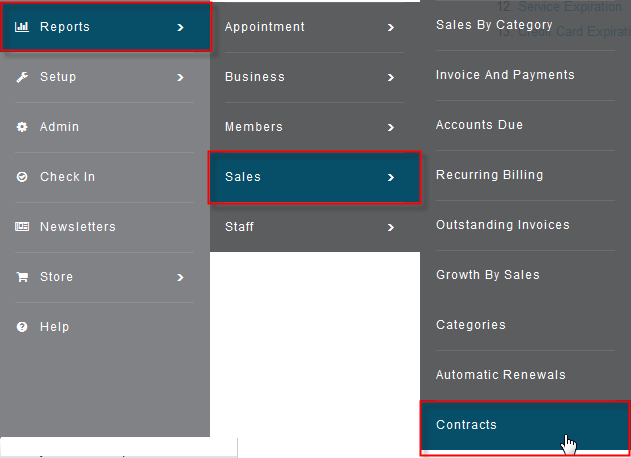Click the Newsletters newspaper icon
The image size is (631, 458).
22,227
